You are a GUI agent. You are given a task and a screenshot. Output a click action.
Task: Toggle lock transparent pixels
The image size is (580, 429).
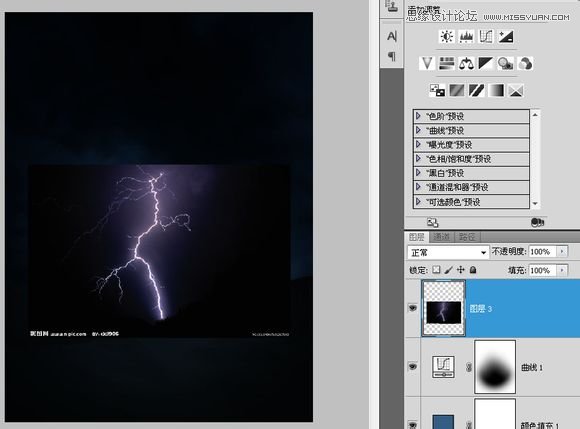tap(436, 270)
